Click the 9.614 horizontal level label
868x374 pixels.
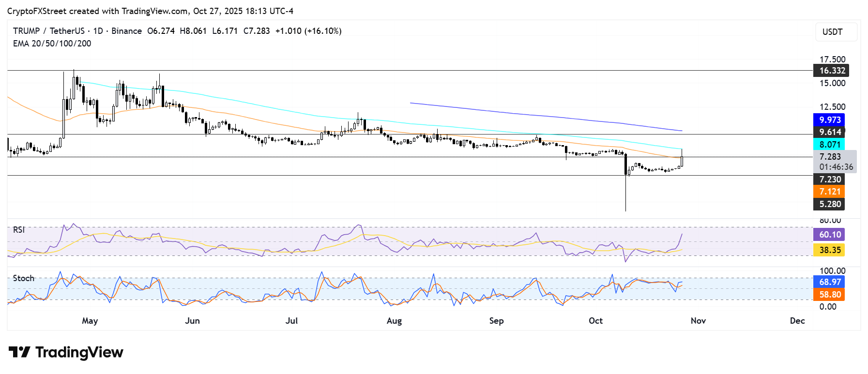tap(829, 132)
